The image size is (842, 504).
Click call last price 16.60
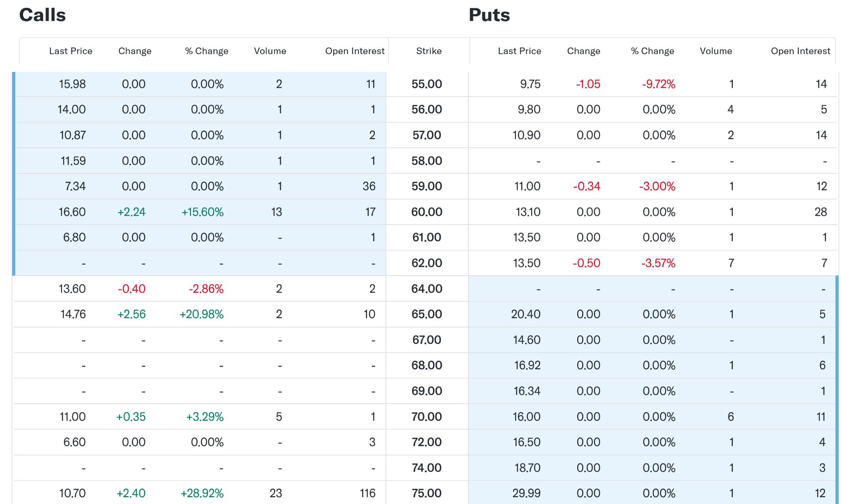point(72,212)
